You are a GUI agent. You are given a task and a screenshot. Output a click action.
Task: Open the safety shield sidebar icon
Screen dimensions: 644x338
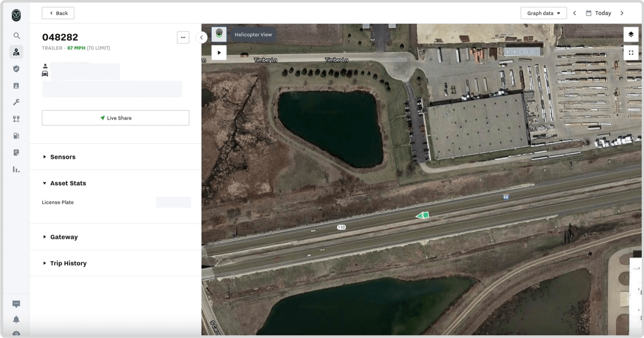pyautogui.click(x=16, y=69)
